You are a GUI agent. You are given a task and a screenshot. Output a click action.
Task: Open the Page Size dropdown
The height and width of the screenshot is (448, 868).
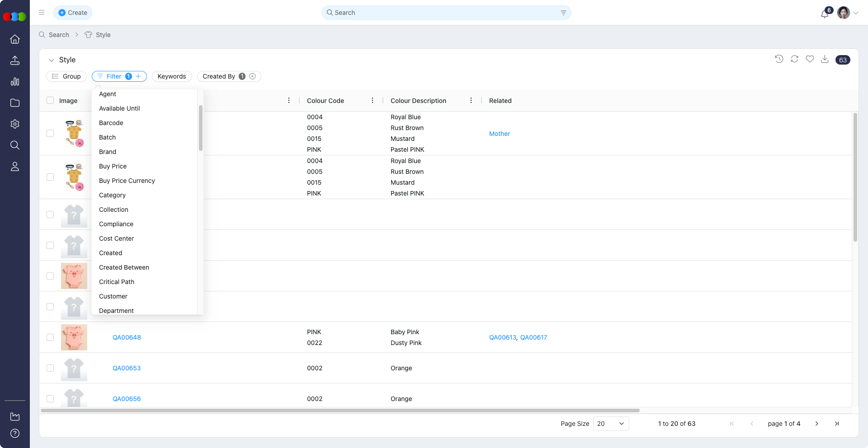click(610, 424)
